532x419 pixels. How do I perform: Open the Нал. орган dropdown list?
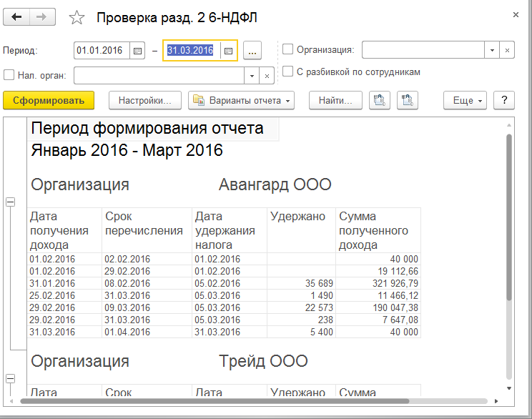pyautogui.click(x=252, y=75)
